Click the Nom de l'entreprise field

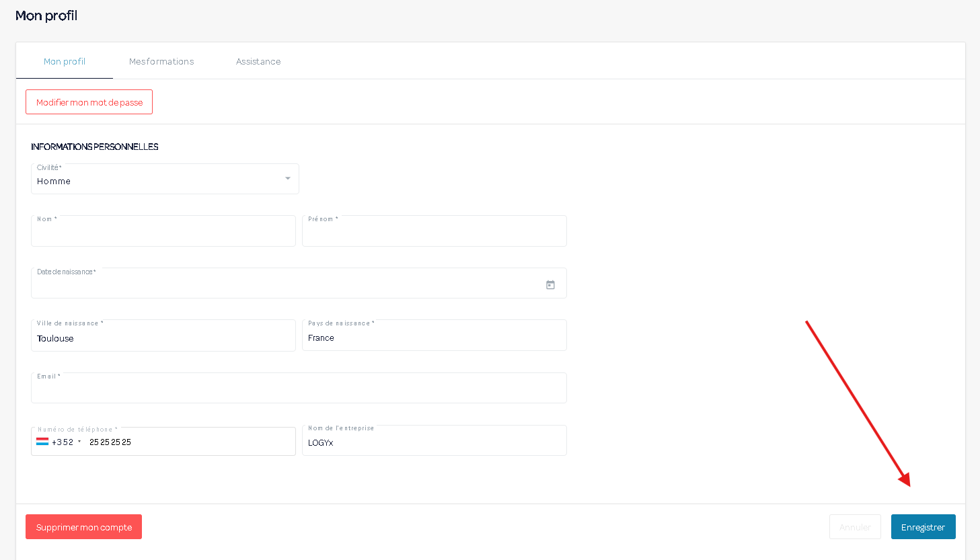click(434, 443)
